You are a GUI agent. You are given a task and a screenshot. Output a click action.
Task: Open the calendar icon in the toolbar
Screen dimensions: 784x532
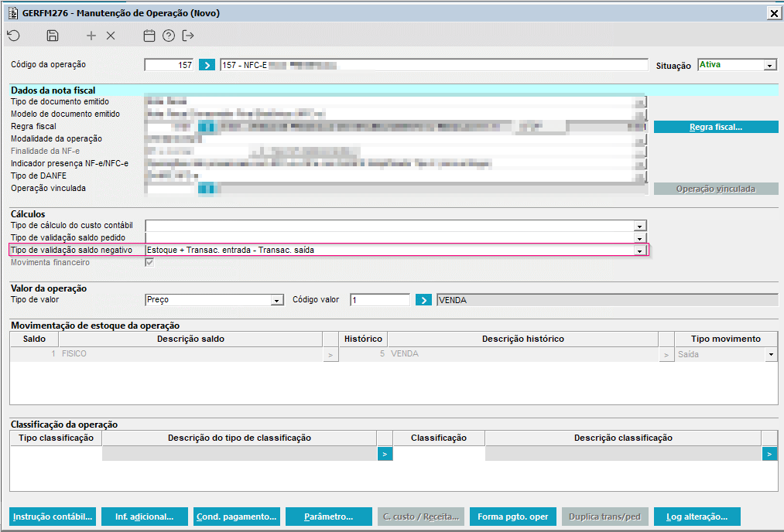point(149,36)
